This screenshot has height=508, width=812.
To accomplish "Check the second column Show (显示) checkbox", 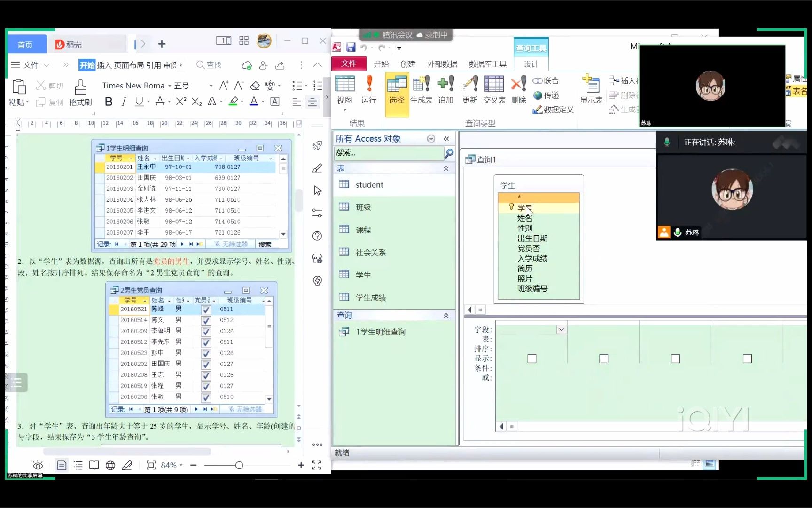I will click(604, 359).
